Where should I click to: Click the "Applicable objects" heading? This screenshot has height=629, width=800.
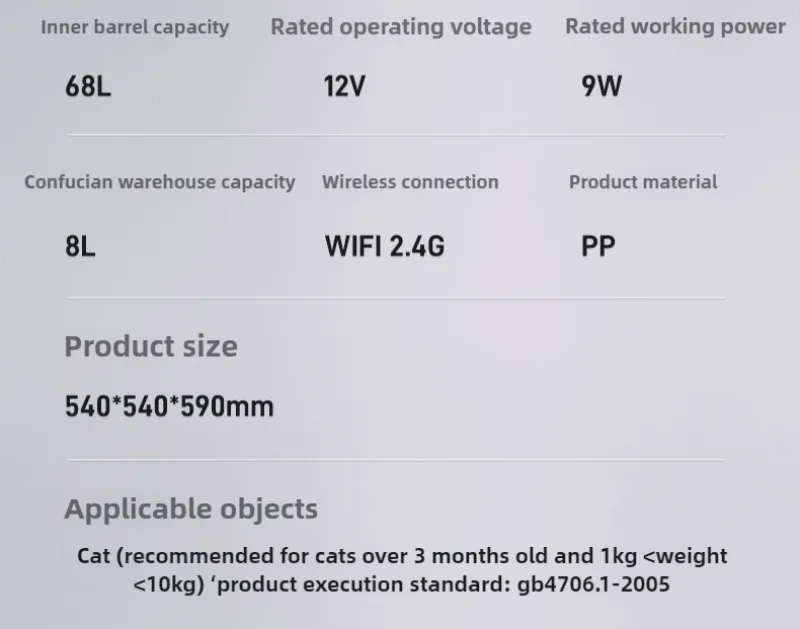191,509
